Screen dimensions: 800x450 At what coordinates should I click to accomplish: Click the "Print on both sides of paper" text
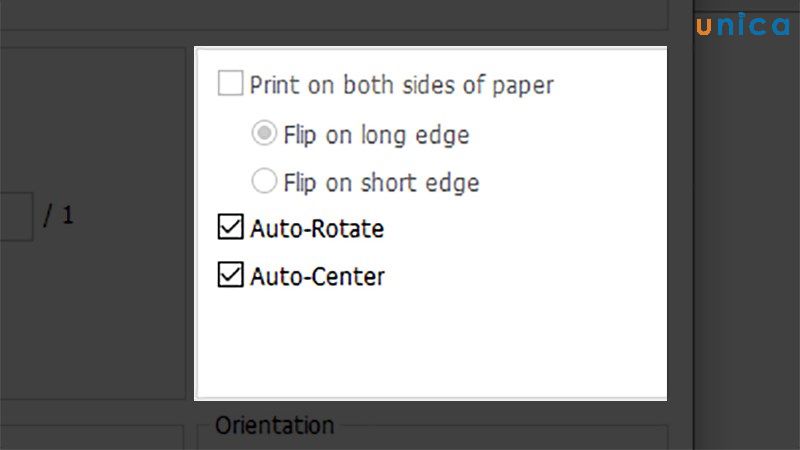[x=401, y=85]
